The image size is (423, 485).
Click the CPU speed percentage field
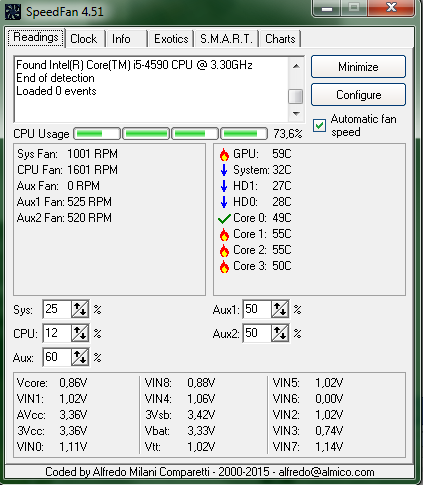click(57, 333)
